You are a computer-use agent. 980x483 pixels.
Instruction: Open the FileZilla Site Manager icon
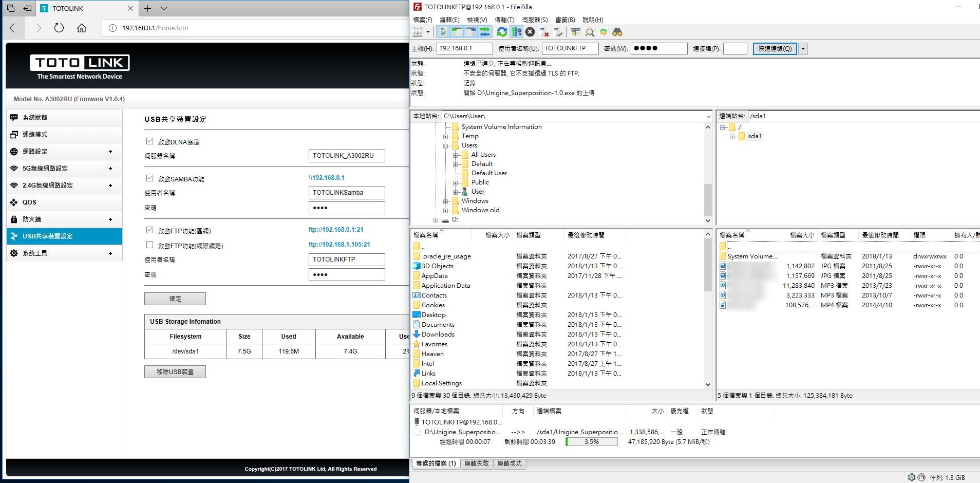point(418,32)
